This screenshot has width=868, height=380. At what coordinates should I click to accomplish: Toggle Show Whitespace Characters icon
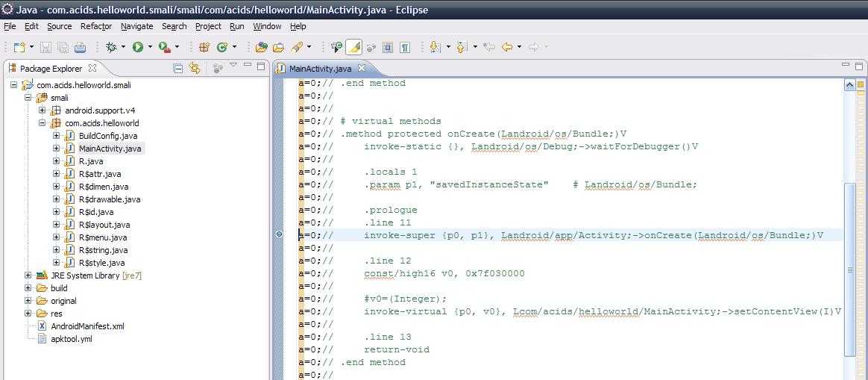coord(405,48)
